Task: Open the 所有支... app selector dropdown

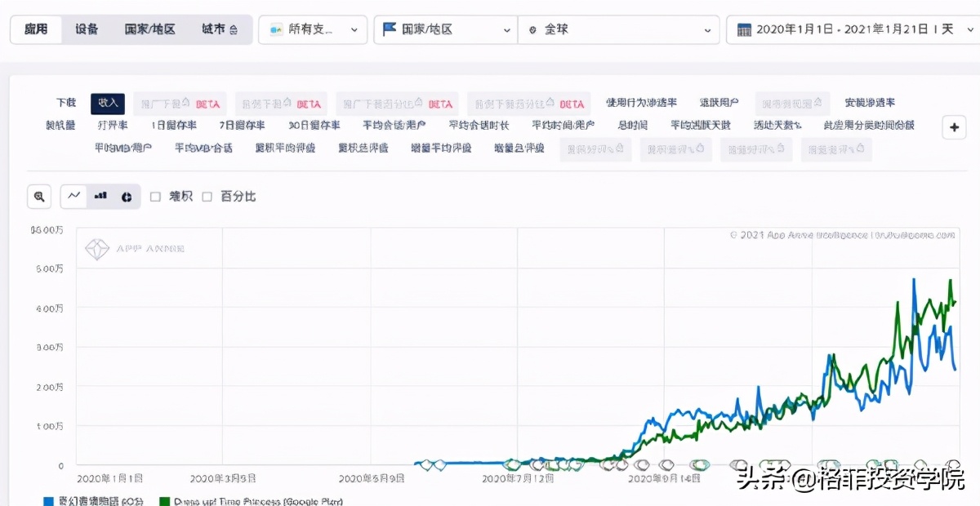Action: 313,29
